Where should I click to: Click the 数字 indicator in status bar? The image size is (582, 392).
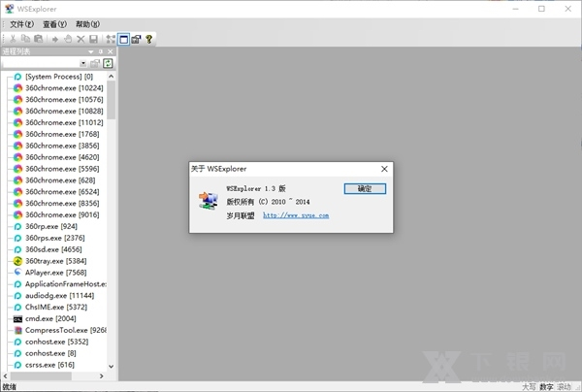pos(546,387)
